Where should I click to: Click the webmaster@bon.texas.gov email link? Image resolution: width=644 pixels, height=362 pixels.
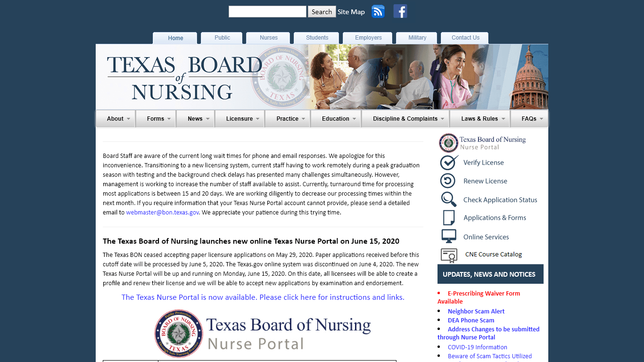(x=163, y=213)
